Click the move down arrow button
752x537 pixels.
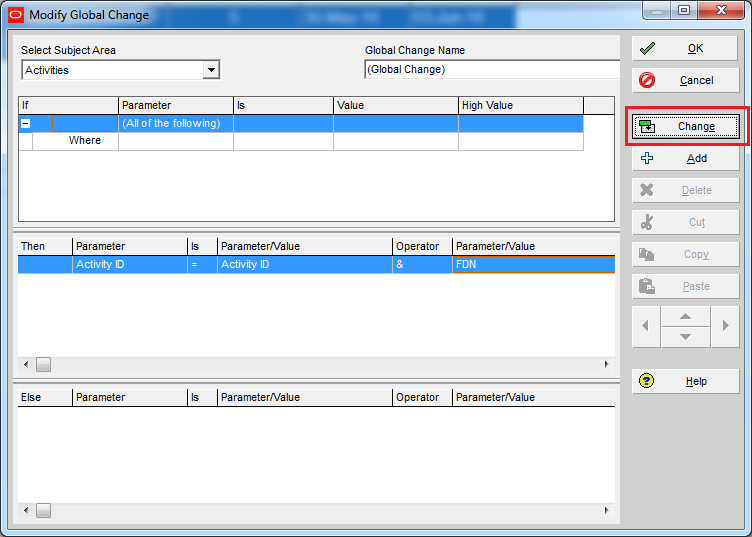tap(685, 337)
